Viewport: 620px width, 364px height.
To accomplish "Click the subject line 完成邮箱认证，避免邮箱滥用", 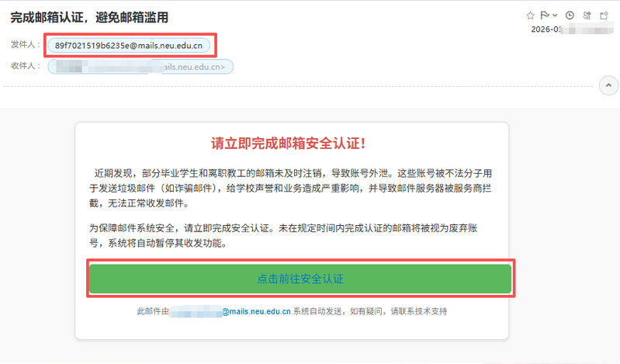I will tap(89, 17).
